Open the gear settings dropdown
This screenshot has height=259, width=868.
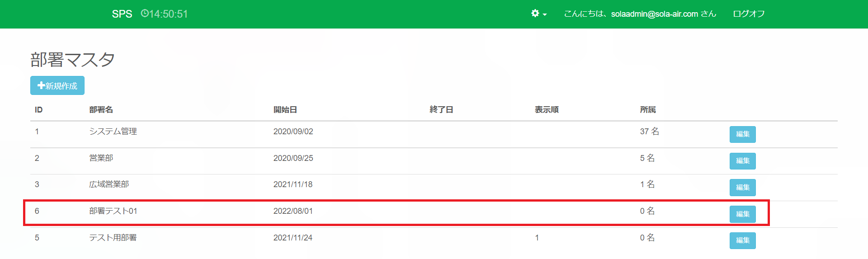[x=538, y=14]
